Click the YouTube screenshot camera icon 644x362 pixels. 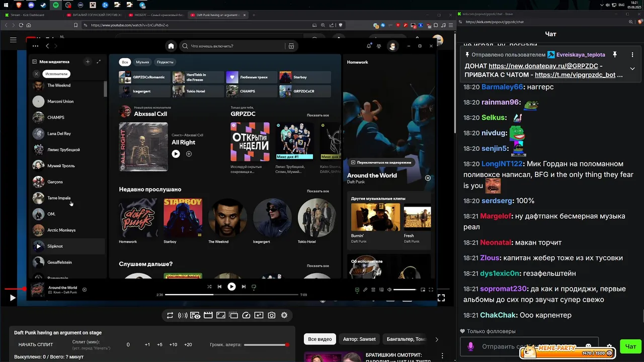[272, 315]
